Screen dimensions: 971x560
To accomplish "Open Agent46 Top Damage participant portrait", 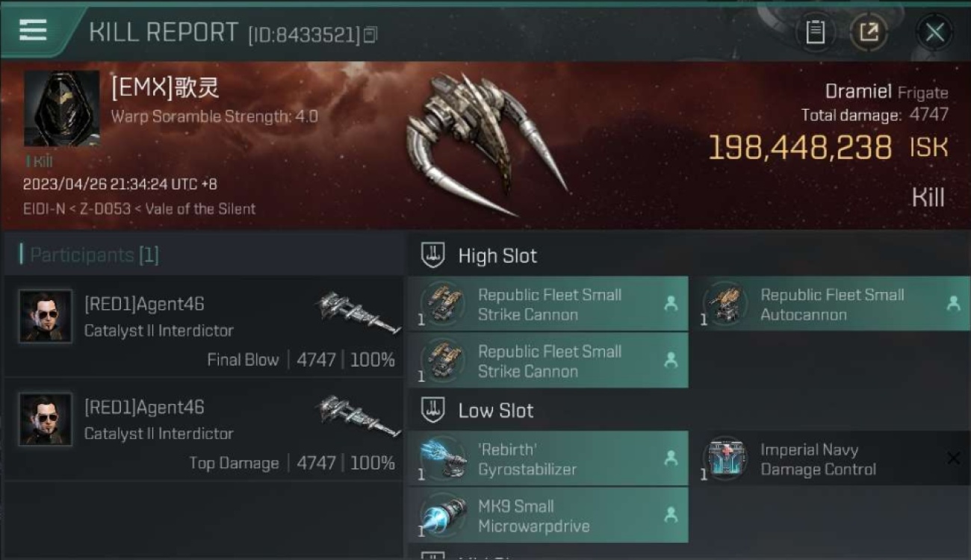I will 46,420.
